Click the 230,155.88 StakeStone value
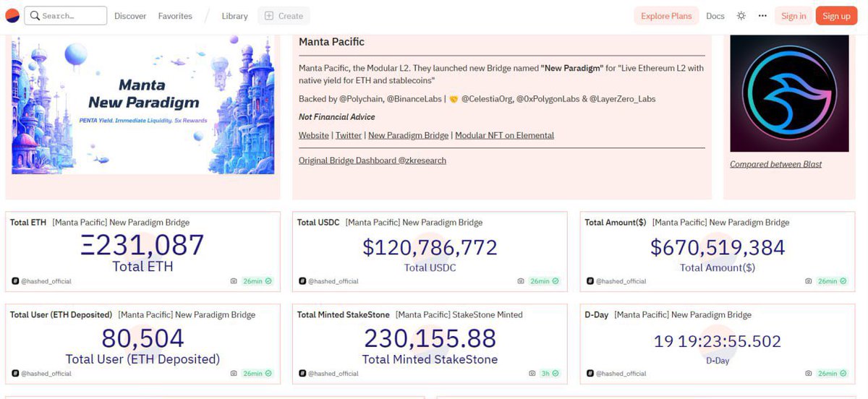The width and height of the screenshot is (868, 399). [x=430, y=338]
